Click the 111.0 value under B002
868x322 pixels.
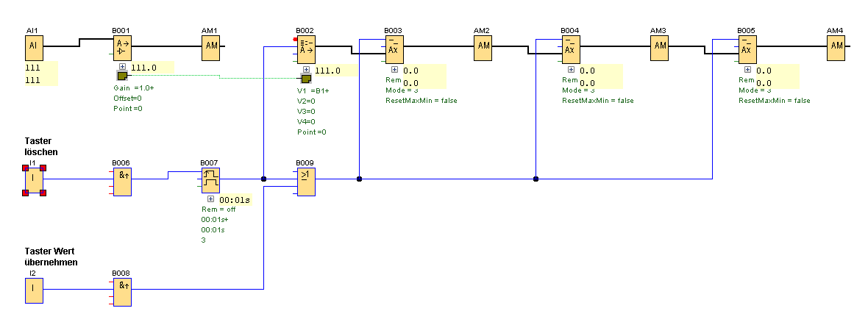pos(328,71)
